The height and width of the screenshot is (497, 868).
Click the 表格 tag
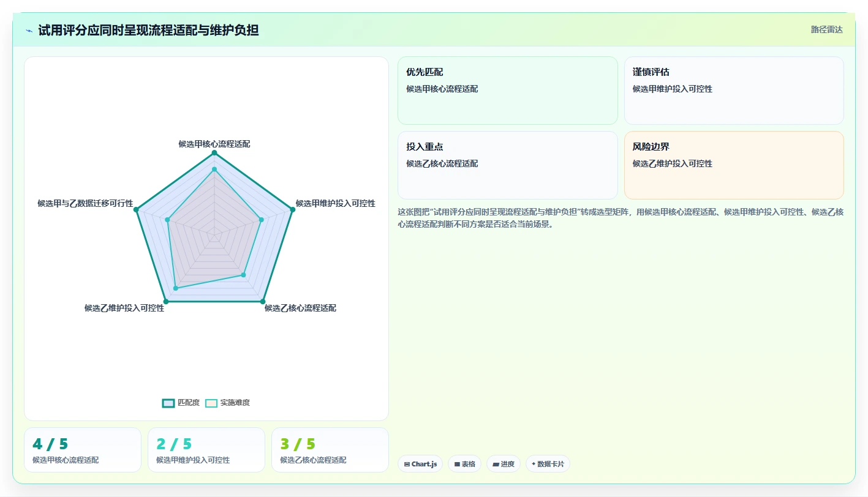click(x=464, y=464)
